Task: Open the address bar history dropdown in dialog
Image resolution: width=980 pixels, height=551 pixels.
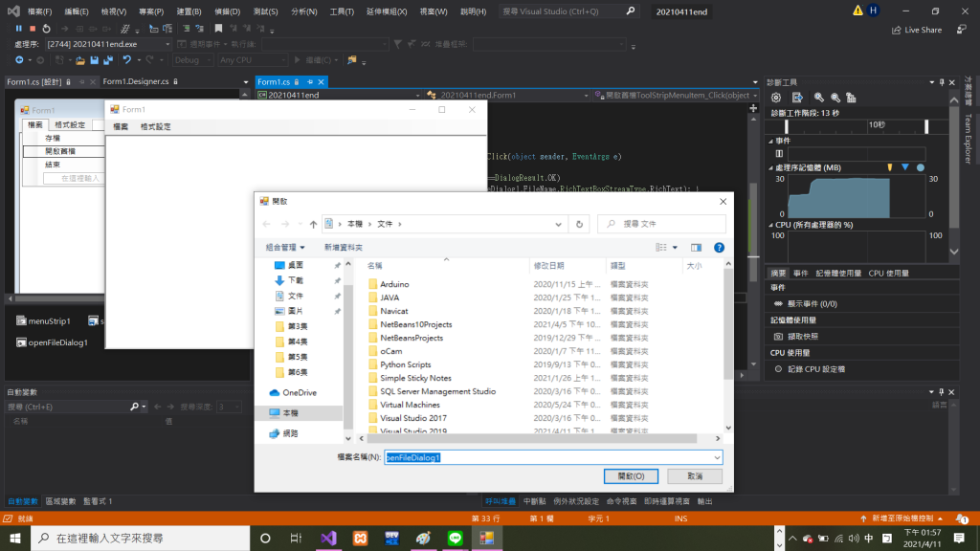Action: 558,224
